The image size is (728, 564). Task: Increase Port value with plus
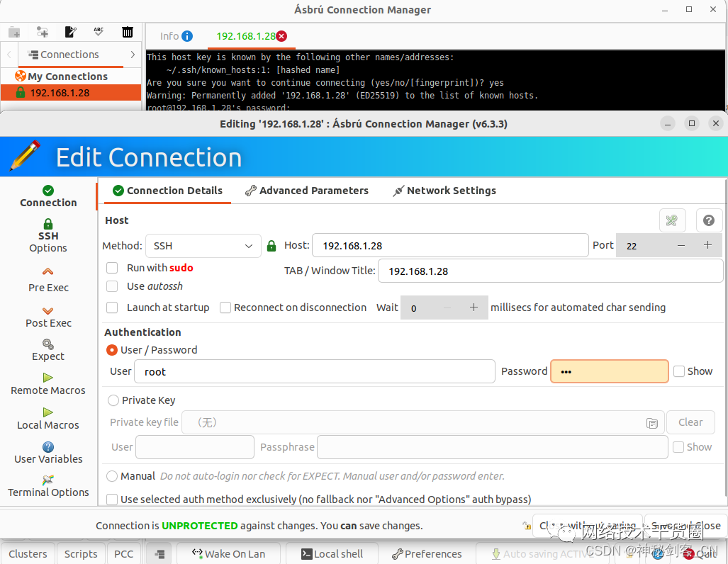tap(707, 245)
